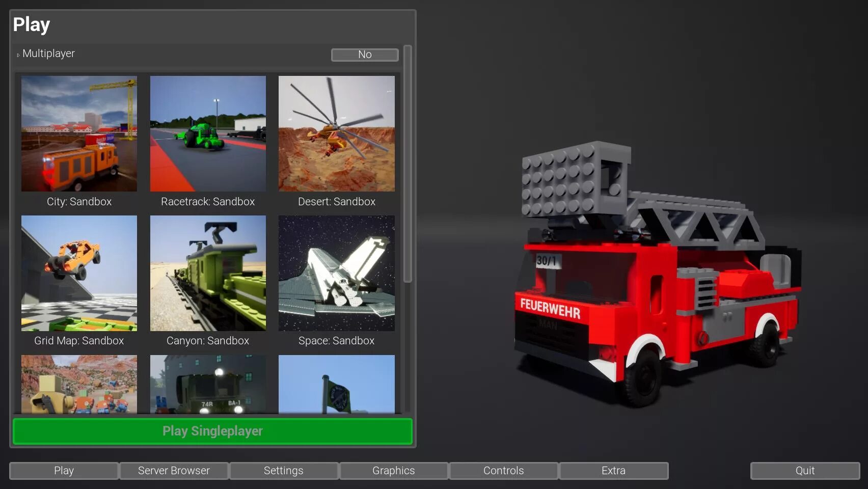Expand the Multiplayer section arrow
Screen dimensions: 868x489
click(x=18, y=55)
